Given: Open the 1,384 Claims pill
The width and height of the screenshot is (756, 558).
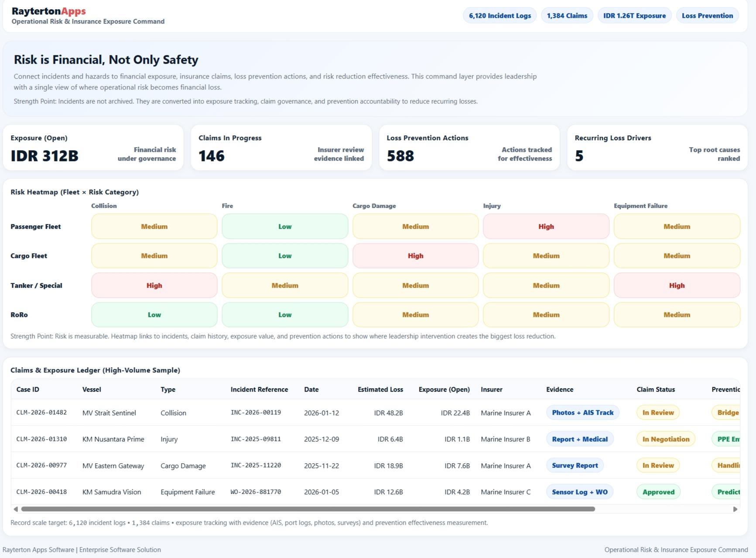Looking at the screenshot, I should pos(567,16).
